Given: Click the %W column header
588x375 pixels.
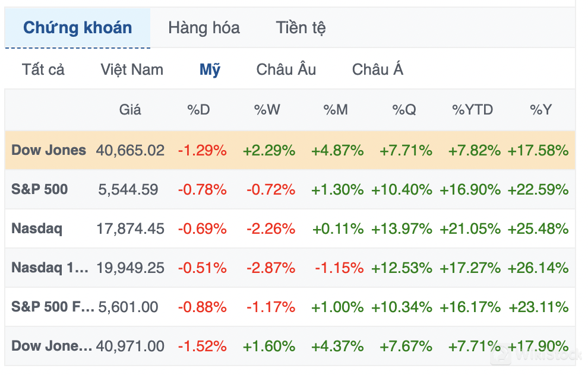Looking at the screenshot, I should point(267,110).
